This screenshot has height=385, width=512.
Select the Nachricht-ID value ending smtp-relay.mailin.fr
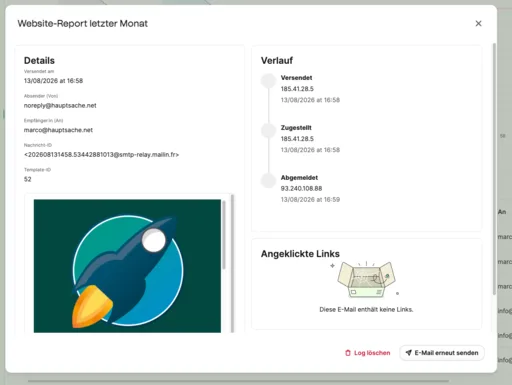[x=101, y=155]
